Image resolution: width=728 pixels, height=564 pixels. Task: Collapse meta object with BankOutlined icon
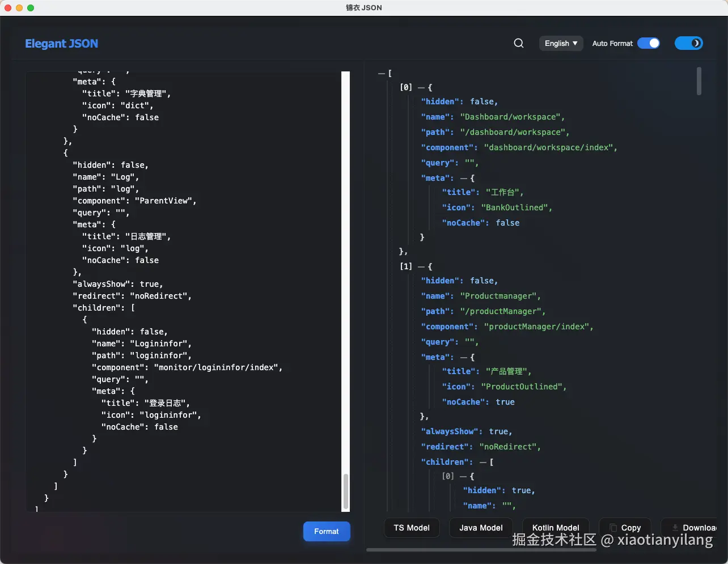click(x=464, y=179)
